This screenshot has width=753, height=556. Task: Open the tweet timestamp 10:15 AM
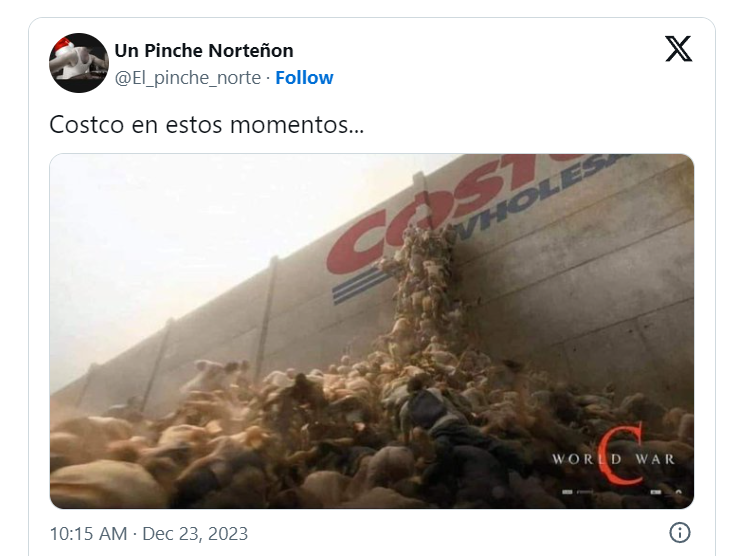point(88,533)
